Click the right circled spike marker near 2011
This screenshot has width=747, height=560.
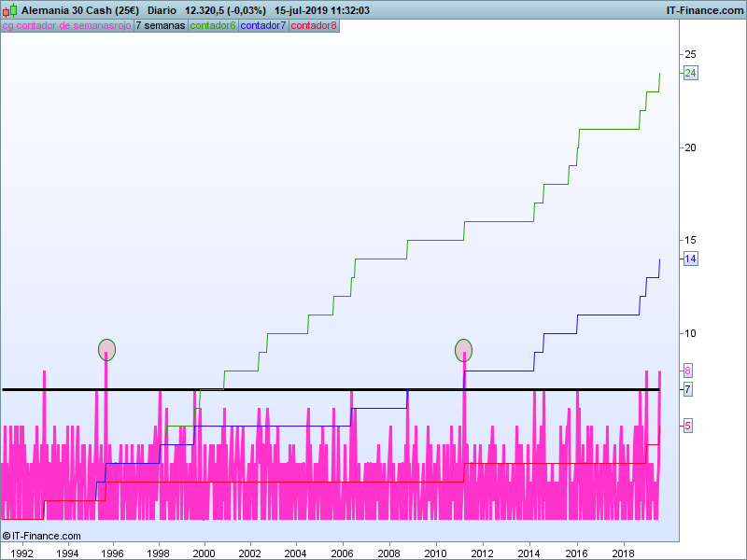(x=464, y=350)
